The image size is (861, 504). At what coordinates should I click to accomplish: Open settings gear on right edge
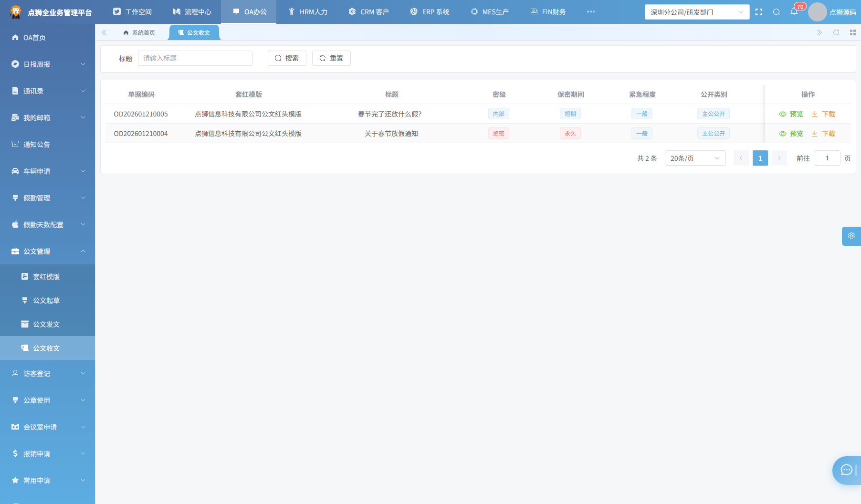(851, 236)
